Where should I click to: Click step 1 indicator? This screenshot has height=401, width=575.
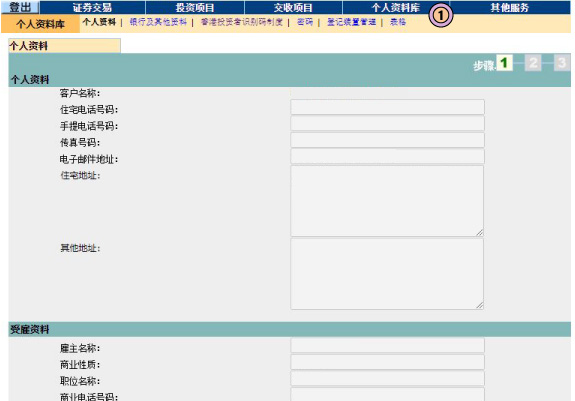point(504,63)
